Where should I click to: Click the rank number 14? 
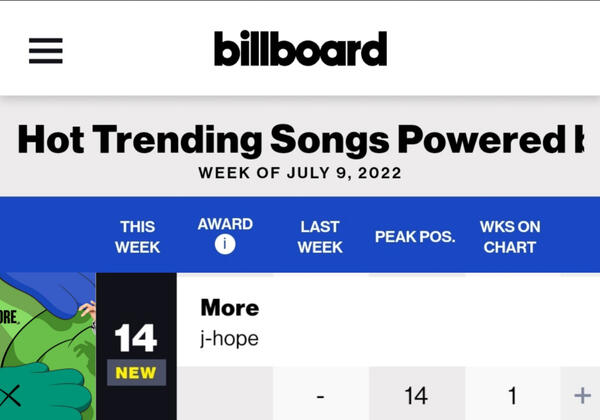point(136,339)
